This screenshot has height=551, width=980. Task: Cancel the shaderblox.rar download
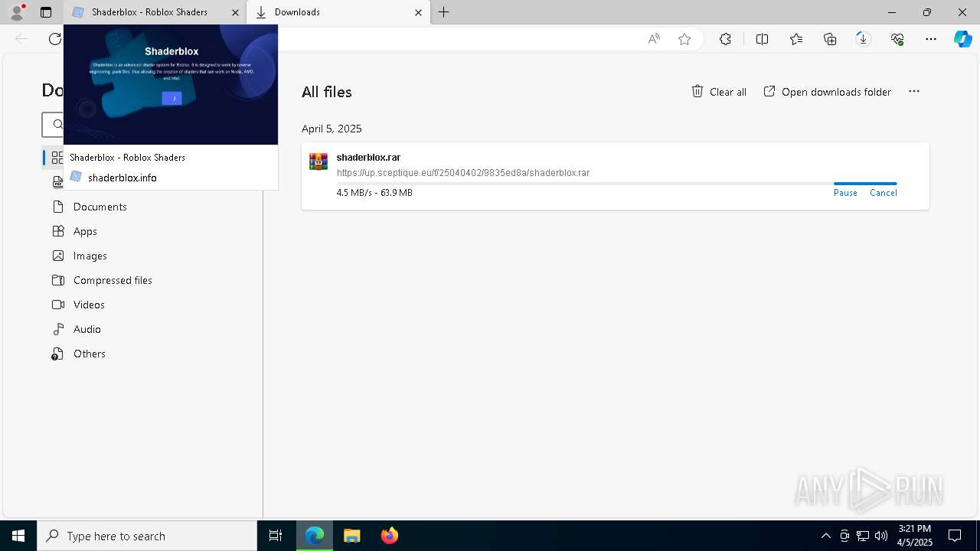[x=884, y=193]
